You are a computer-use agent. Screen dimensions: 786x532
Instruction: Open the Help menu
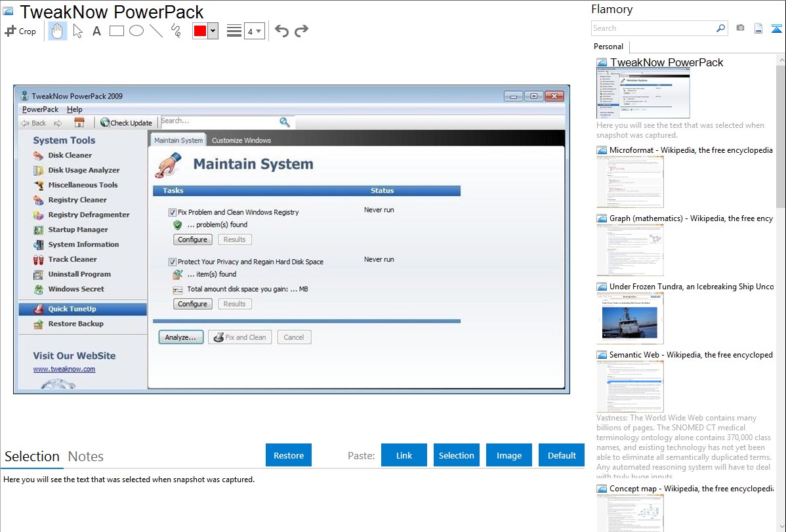pos(75,110)
